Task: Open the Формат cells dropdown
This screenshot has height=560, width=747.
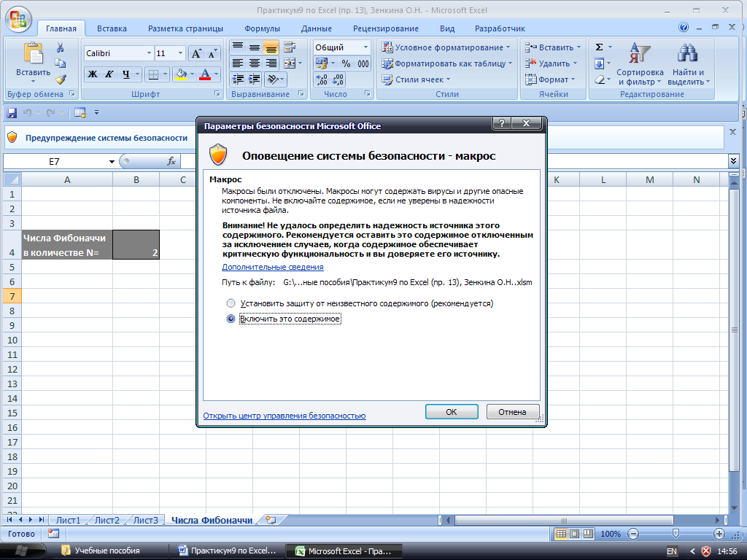Action: [x=550, y=79]
